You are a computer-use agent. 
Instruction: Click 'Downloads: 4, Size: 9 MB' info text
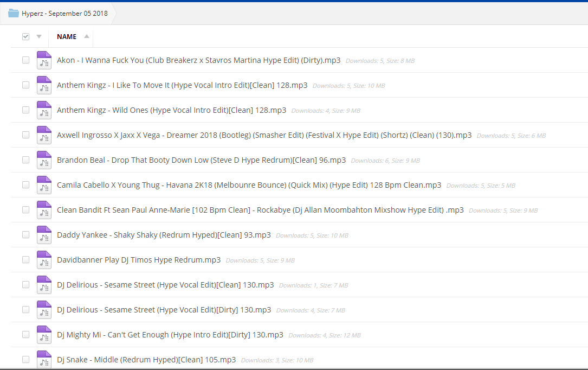pos(326,111)
